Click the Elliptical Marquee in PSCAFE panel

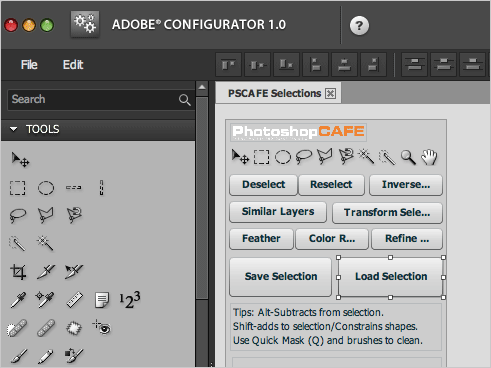click(x=283, y=157)
